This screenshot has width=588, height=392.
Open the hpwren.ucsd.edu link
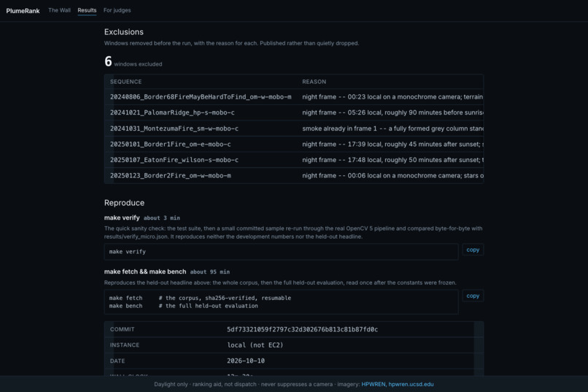(x=411, y=384)
